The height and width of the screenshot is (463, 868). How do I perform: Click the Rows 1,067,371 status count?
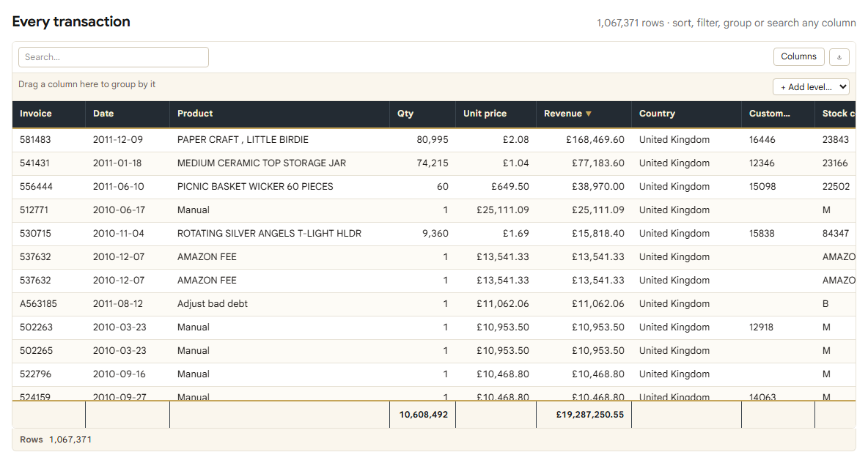click(56, 440)
